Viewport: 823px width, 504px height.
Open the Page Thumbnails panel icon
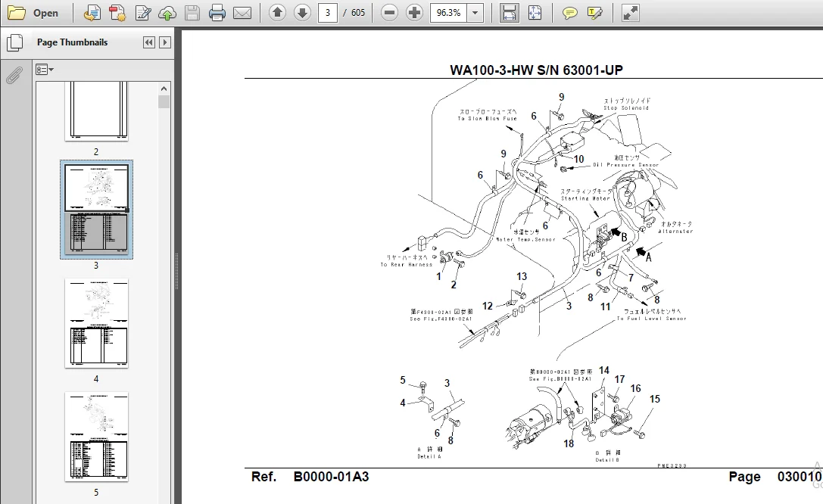tap(14, 42)
